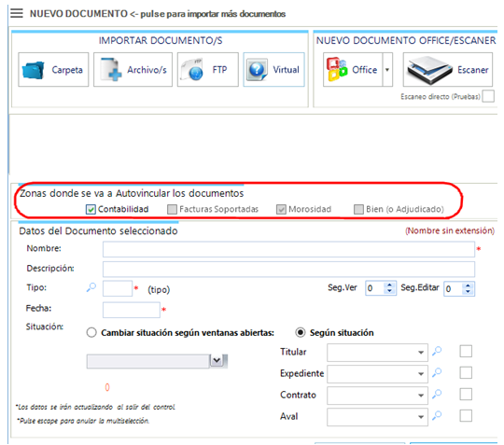Toggle the Contabilidad checkbox
The height and width of the screenshot is (445, 504).
tap(91, 210)
